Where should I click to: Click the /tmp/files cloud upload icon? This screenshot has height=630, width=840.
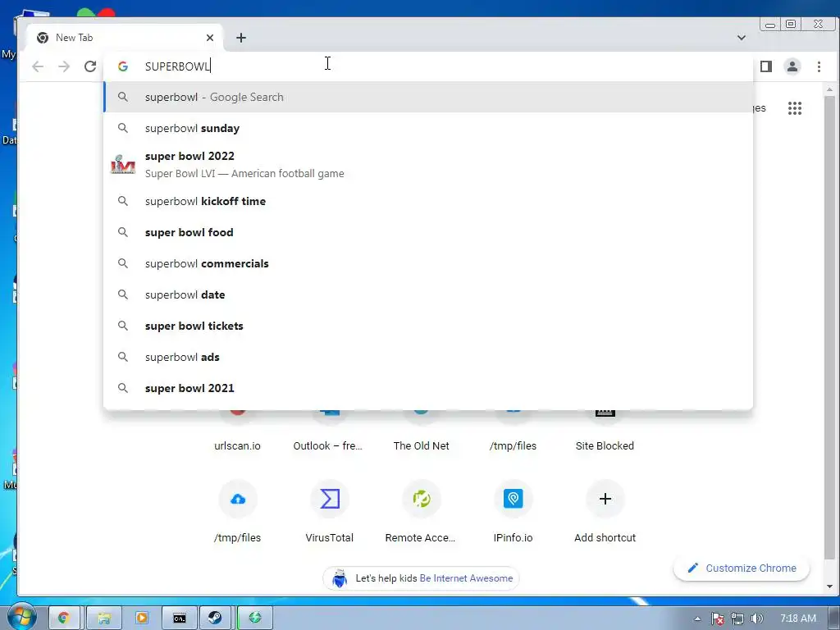click(238, 500)
